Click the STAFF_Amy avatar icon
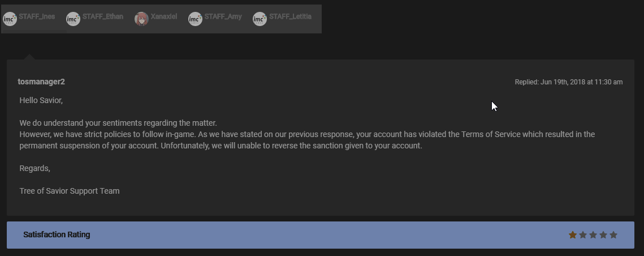 [195, 19]
